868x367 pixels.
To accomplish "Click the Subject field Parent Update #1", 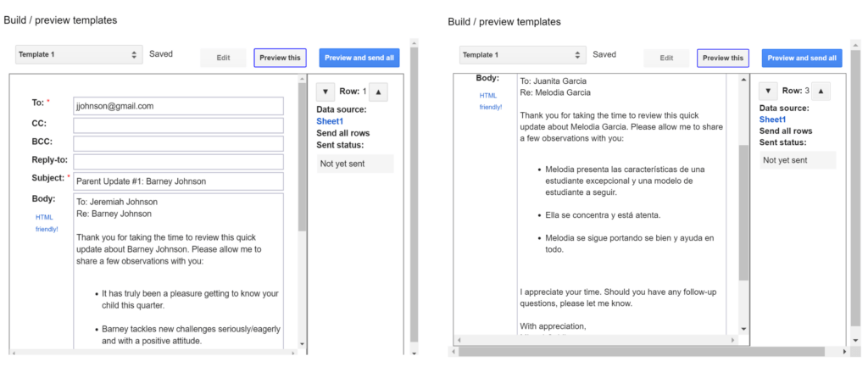I will point(178,181).
